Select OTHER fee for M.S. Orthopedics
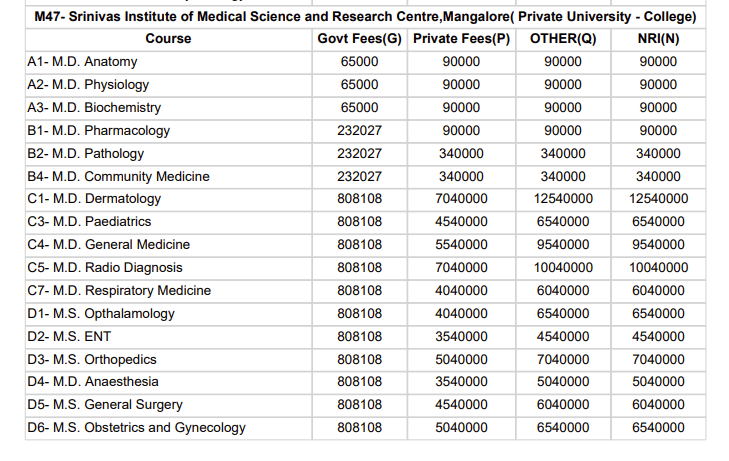The width and height of the screenshot is (729, 461). pyautogui.click(x=562, y=359)
